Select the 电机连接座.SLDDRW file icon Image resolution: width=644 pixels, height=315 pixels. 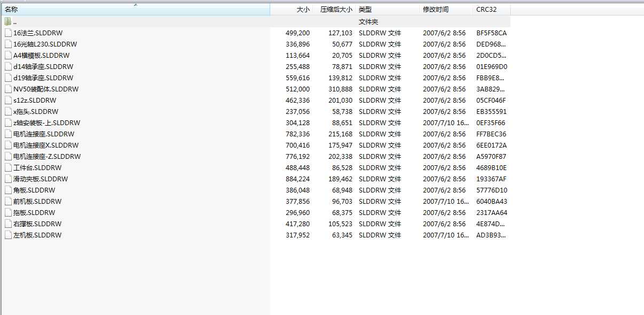(x=8, y=134)
